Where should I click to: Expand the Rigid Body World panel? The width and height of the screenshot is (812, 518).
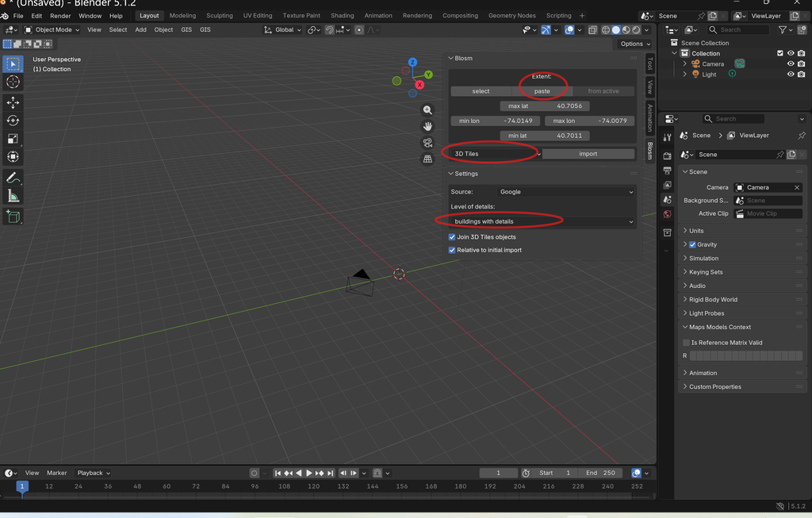click(x=713, y=299)
